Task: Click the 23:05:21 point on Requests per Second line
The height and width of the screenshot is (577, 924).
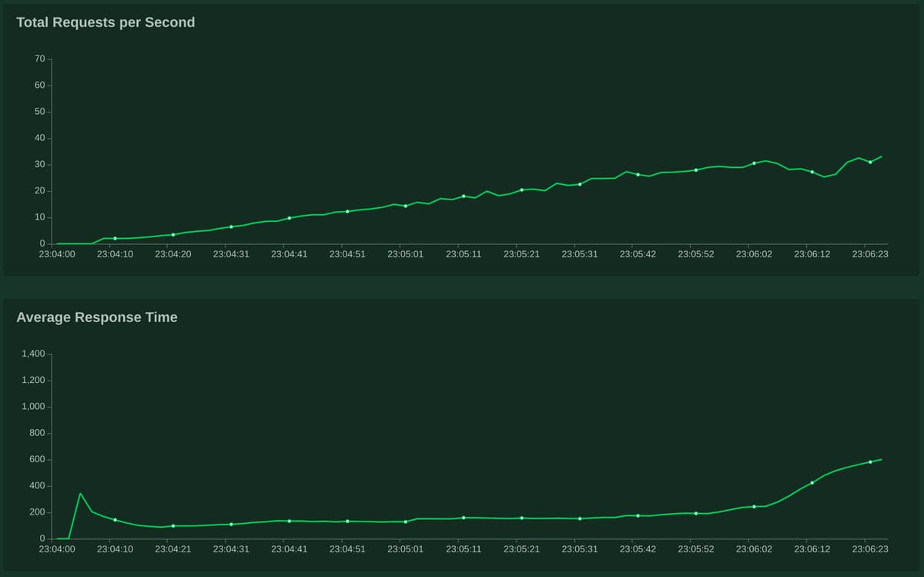Action: [521, 190]
